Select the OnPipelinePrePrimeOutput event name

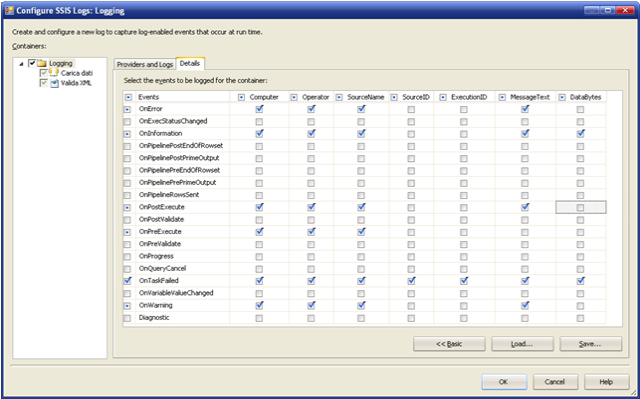point(178,183)
